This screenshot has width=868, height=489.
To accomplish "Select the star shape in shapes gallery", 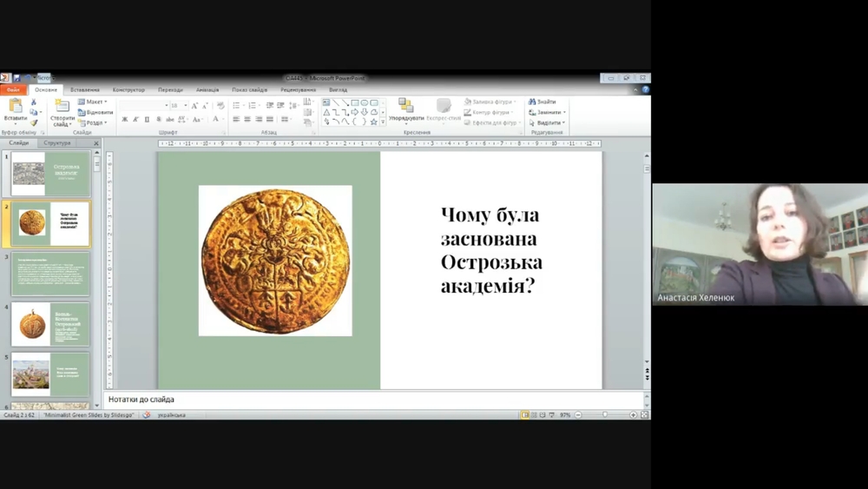I will [373, 122].
